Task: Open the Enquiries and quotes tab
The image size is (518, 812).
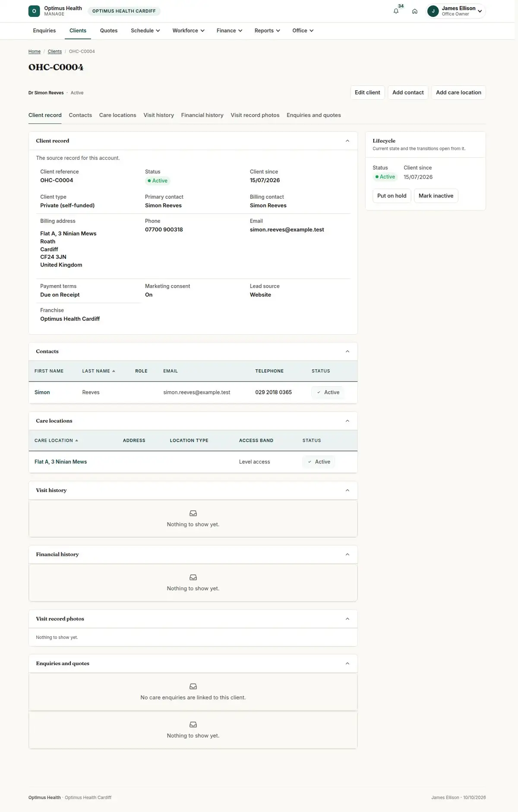Action: [313, 115]
